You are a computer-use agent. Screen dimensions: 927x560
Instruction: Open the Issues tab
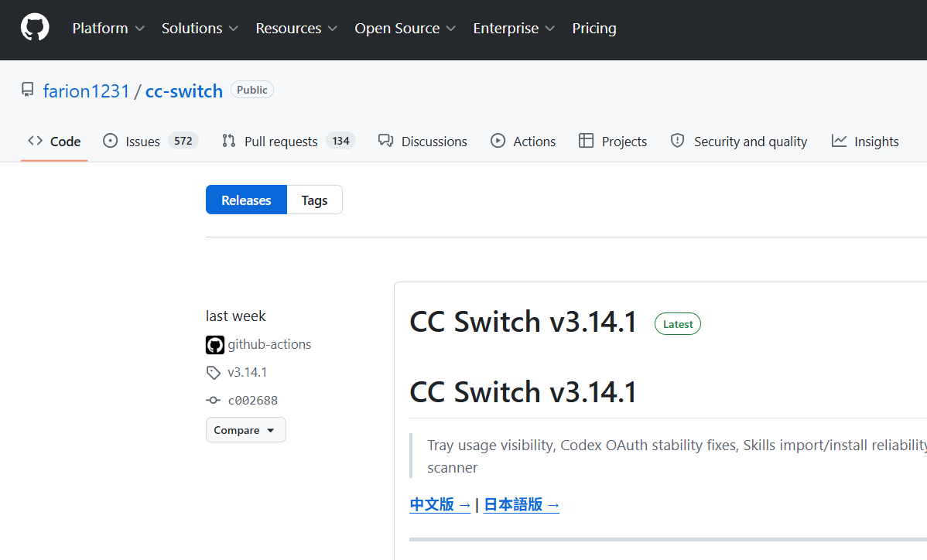pos(151,142)
